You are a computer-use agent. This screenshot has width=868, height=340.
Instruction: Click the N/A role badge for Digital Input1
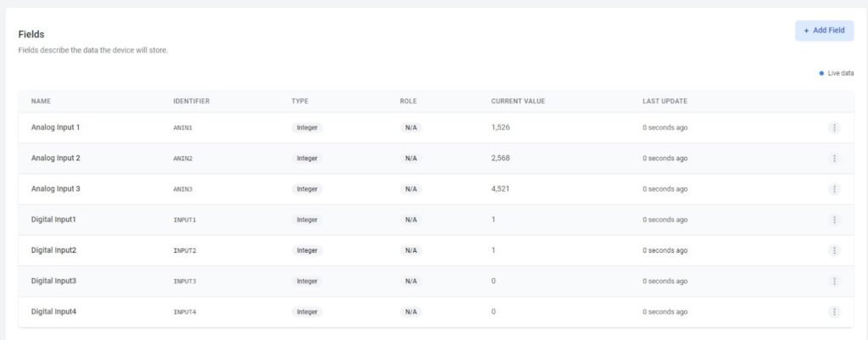[411, 220]
